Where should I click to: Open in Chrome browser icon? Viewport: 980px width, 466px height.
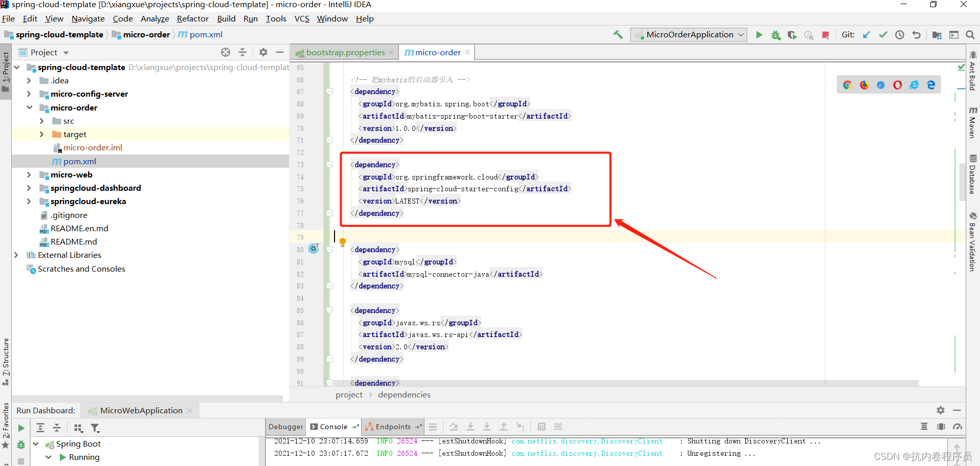click(848, 85)
